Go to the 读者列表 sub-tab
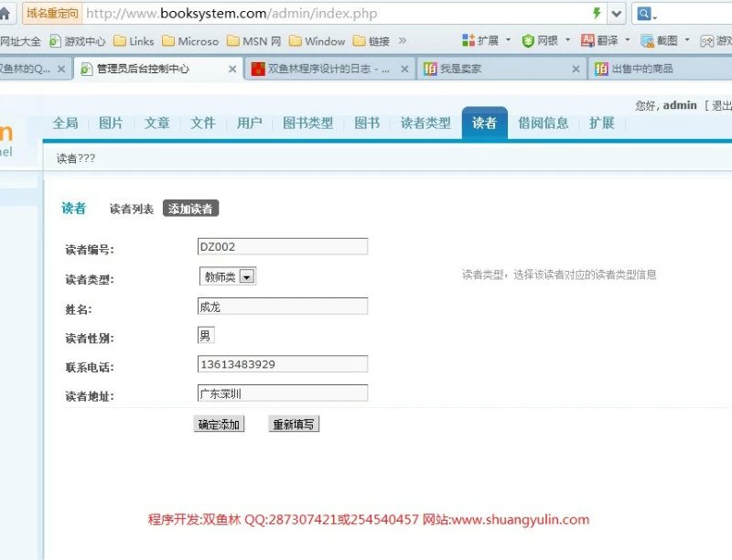The image size is (732, 560). point(132,209)
